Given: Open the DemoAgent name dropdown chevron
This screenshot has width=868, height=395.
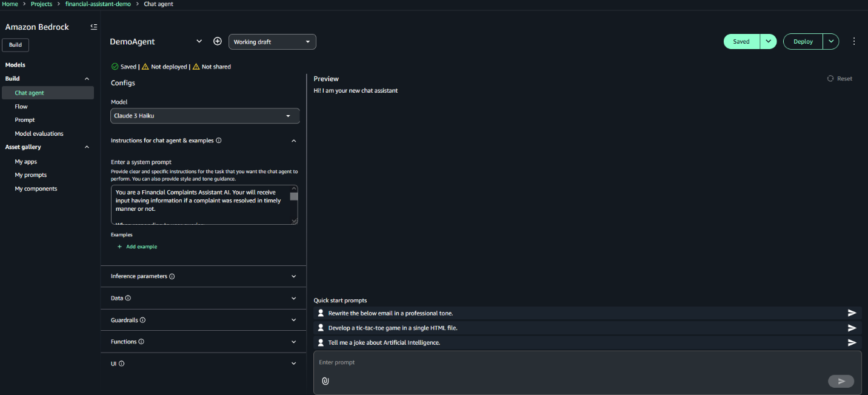Looking at the screenshot, I should click(x=199, y=41).
